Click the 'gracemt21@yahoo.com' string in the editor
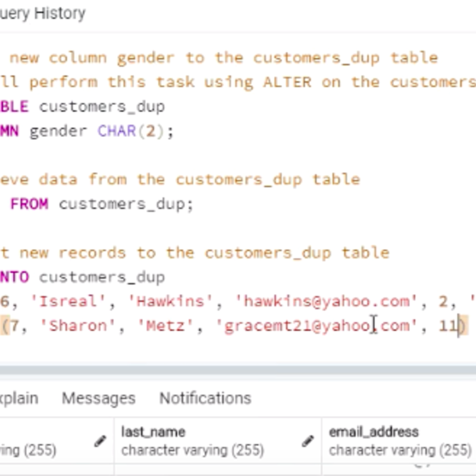Image resolution: width=476 pixels, height=476 pixels. (x=317, y=325)
